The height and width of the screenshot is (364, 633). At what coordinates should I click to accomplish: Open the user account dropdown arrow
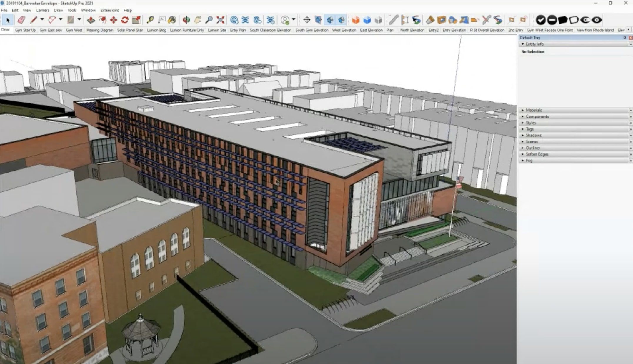pos(294,19)
